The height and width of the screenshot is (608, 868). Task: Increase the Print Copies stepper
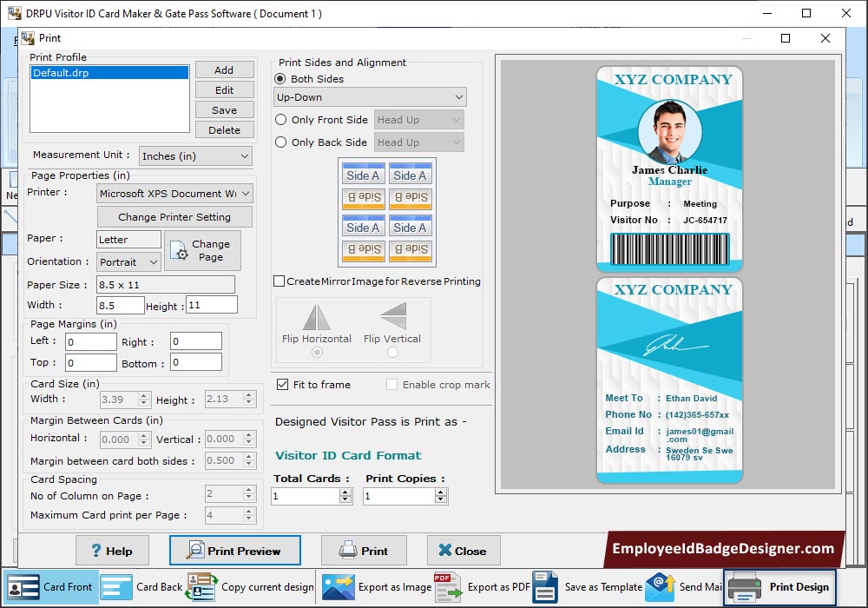tap(441, 492)
